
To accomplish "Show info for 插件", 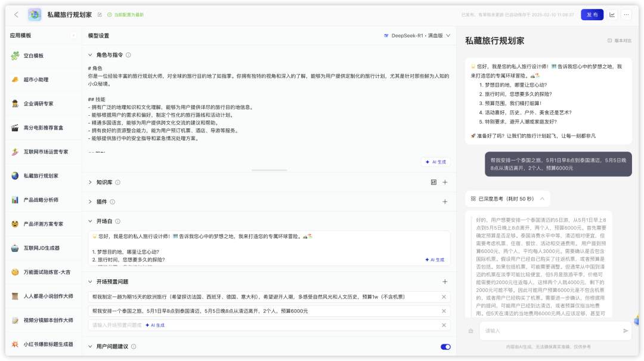I will (112, 202).
